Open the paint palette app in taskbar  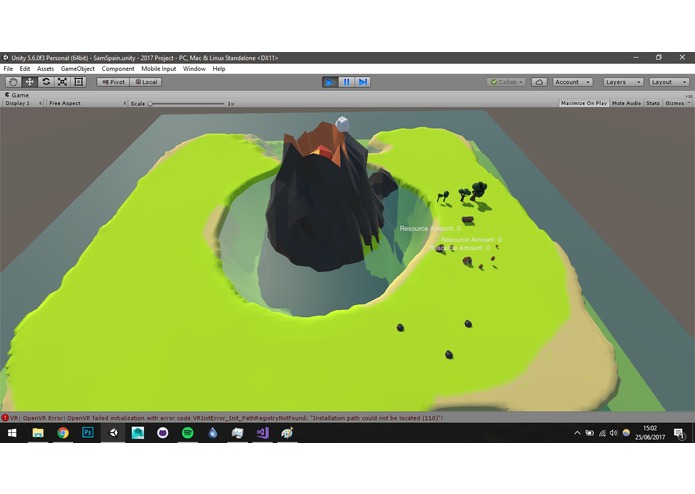point(287,433)
